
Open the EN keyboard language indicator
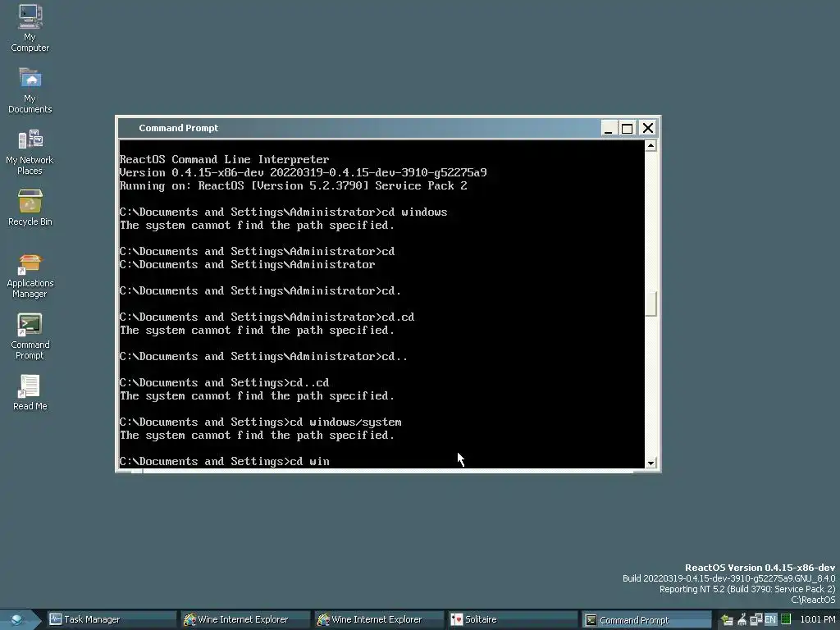point(770,620)
